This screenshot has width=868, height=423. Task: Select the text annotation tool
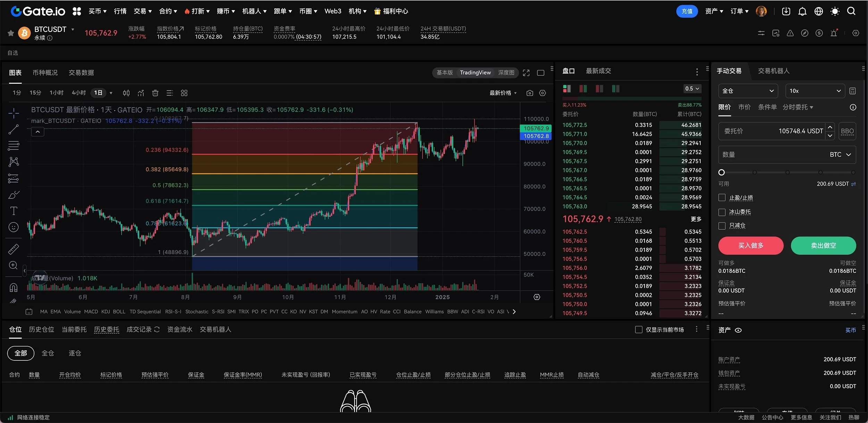coord(14,211)
